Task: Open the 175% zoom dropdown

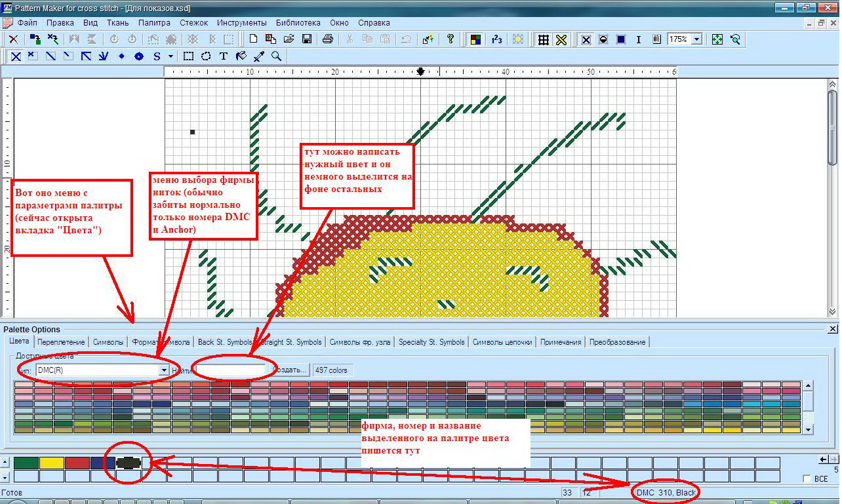Action: (696, 39)
